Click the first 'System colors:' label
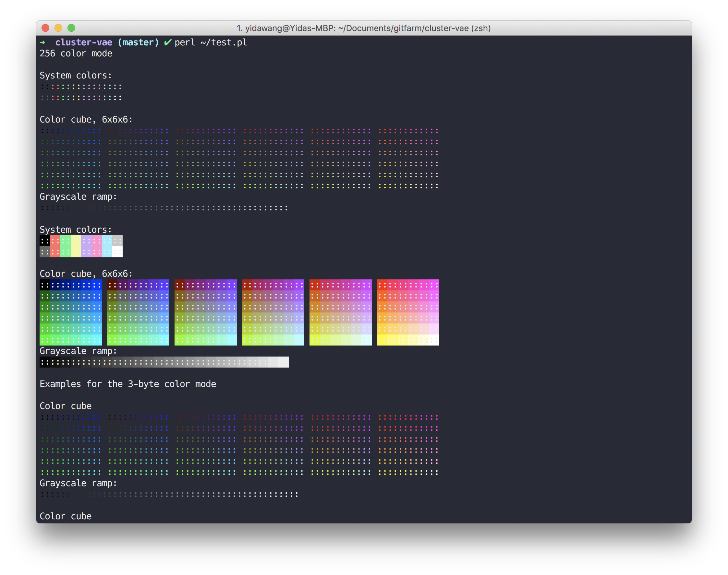Image resolution: width=728 pixels, height=575 pixels. click(x=76, y=75)
